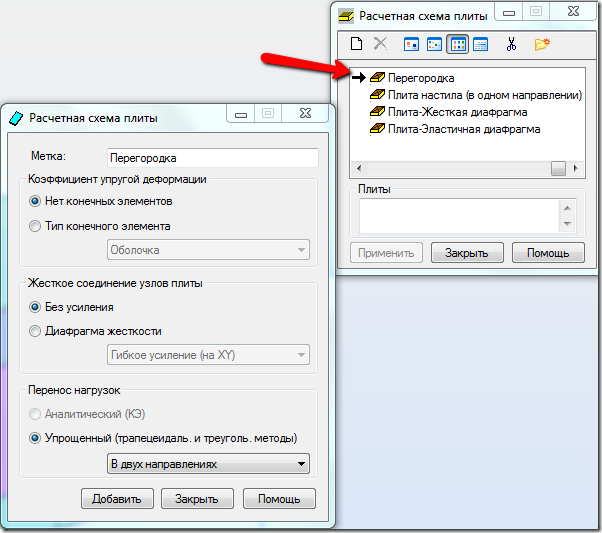Click slab icon next to Плита-Эластичная диафрагма

click(x=377, y=129)
